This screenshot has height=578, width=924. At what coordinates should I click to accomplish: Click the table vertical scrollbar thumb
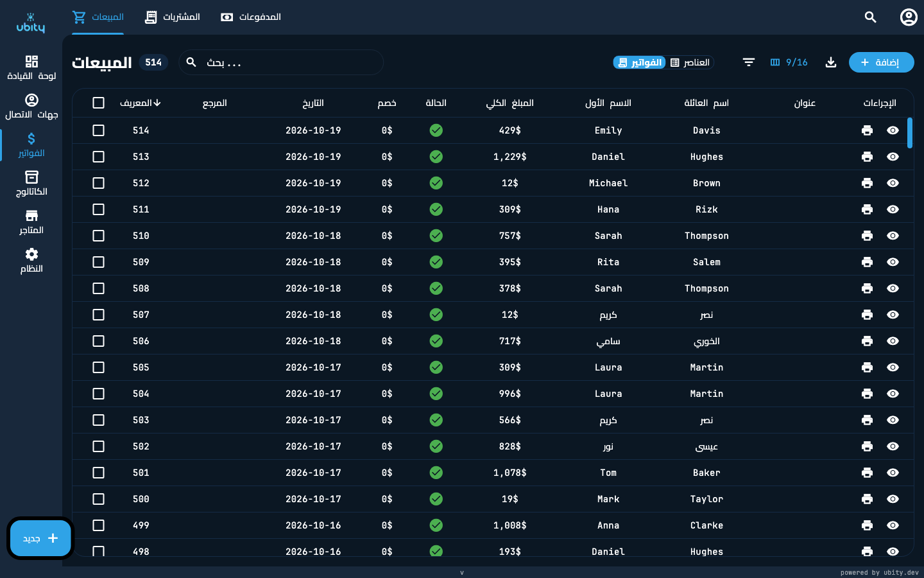(x=910, y=133)
